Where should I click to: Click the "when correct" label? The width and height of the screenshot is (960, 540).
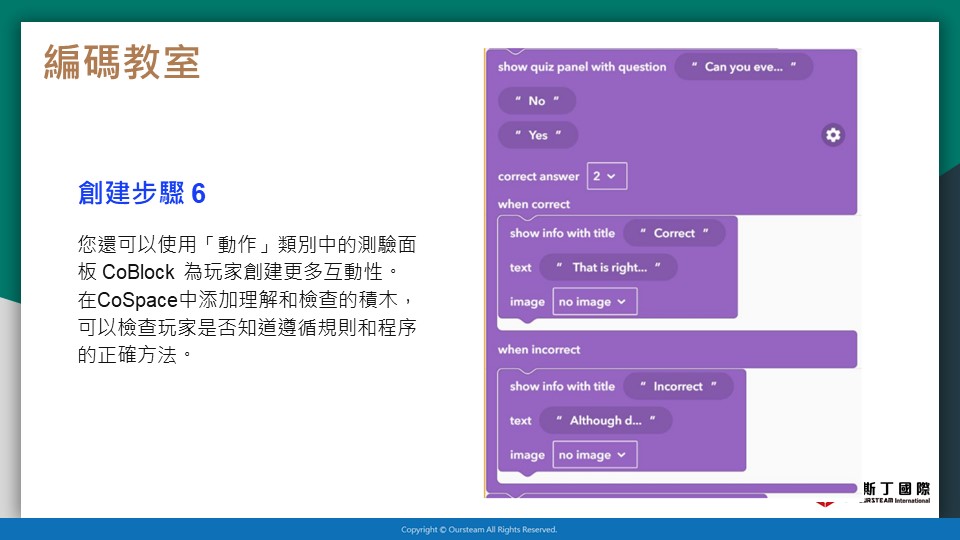533,204
